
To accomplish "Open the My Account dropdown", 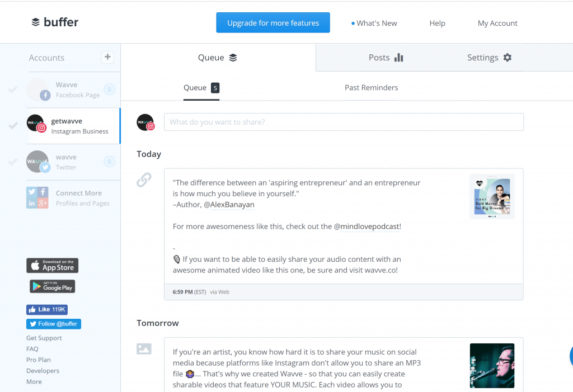I will tap(497, 23).
